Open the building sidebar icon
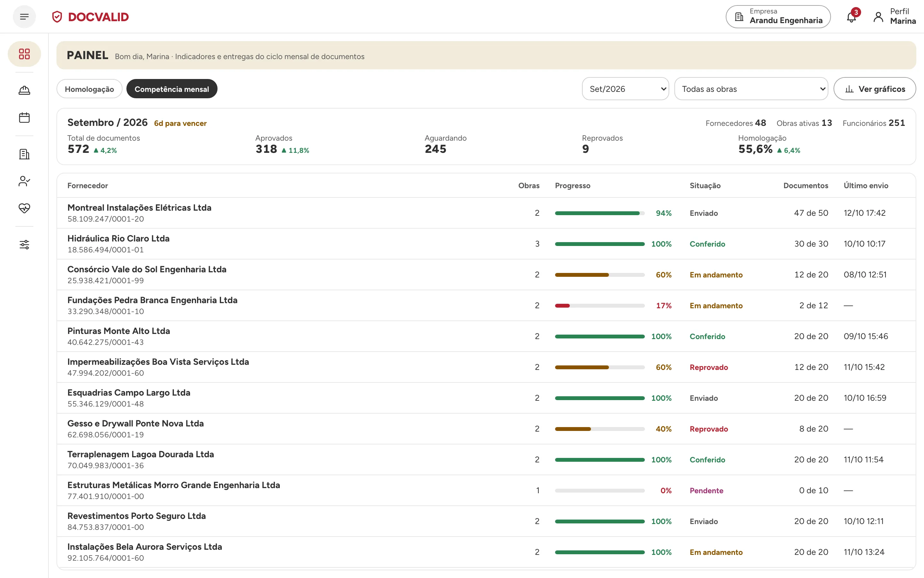The width and height of the screenshot is (924, 578). 24,154
